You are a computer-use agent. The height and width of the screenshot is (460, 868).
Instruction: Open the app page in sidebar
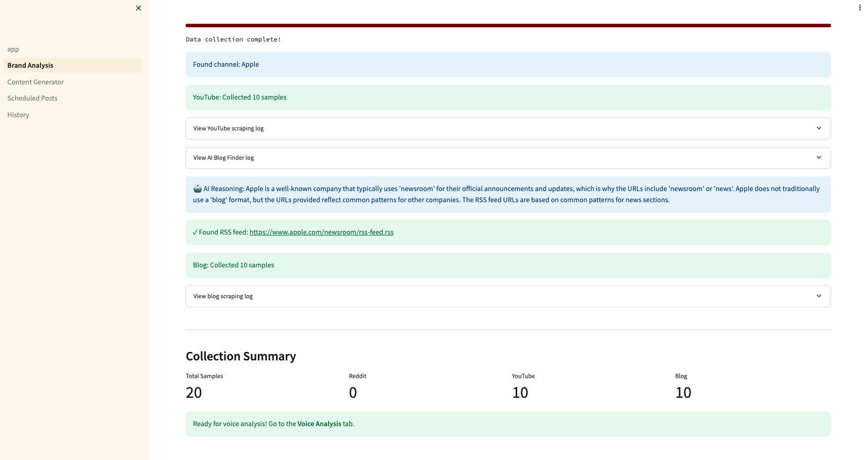13,50
